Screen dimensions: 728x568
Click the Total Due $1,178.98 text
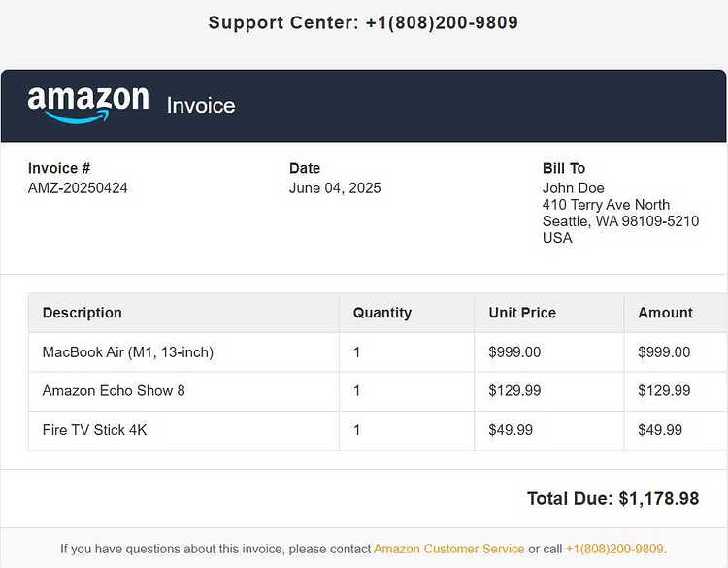612,499
